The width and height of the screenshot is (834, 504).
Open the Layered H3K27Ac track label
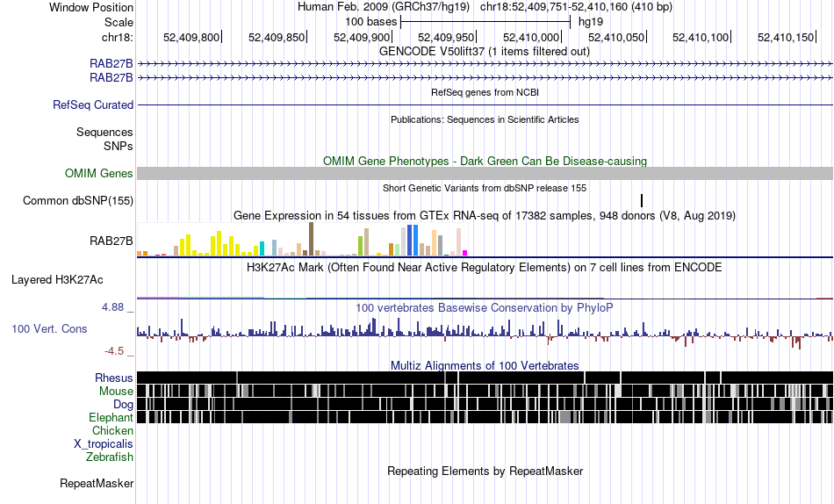pos(57,280)
